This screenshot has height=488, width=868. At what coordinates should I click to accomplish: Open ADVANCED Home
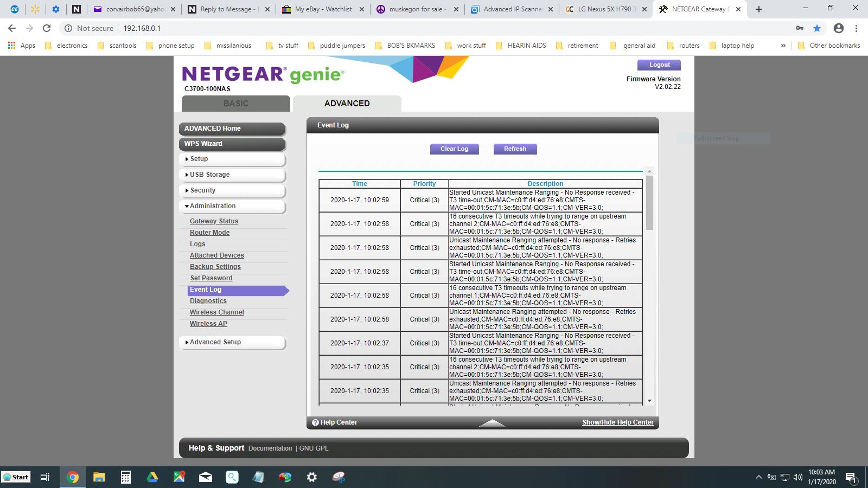(232, 129)
